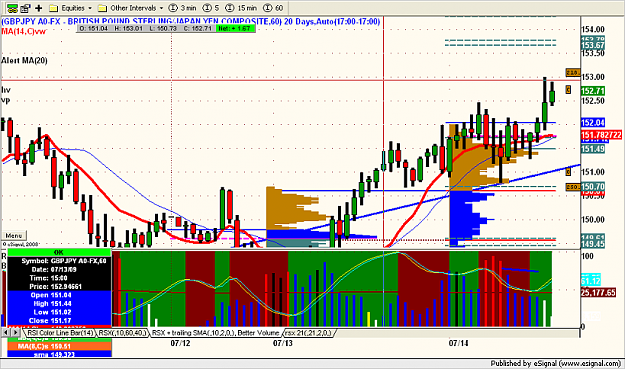Screen dimensions: 625x369
Task: Click the vp study label
Action: click(x=6, y=100)
